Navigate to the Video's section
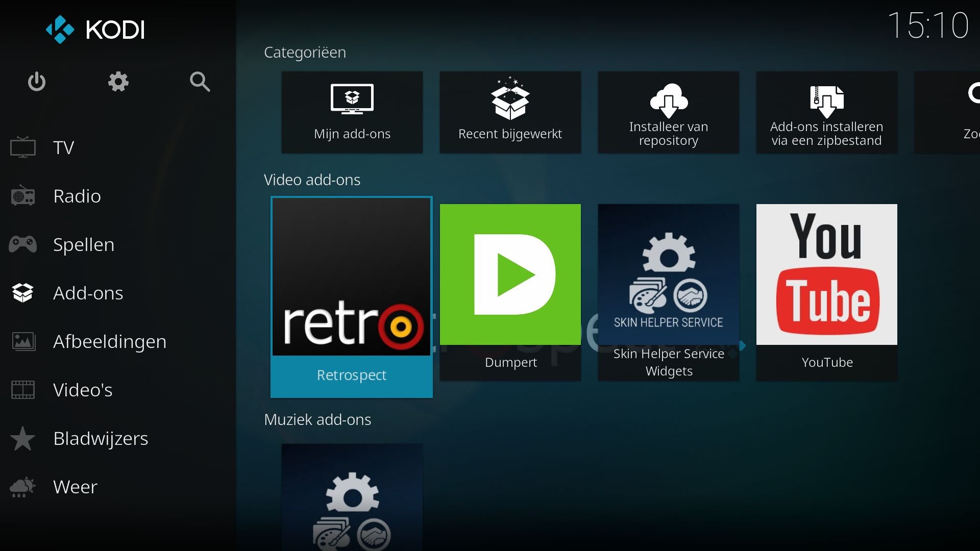 [82, 390]
